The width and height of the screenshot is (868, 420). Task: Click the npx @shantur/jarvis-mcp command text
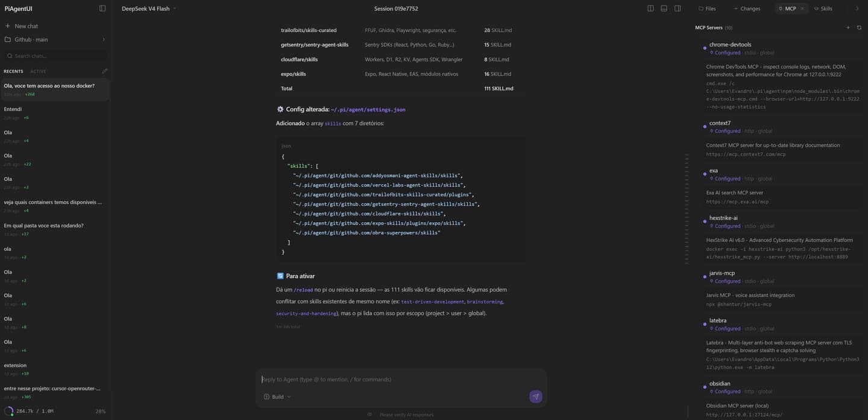(x=738, y=304)
